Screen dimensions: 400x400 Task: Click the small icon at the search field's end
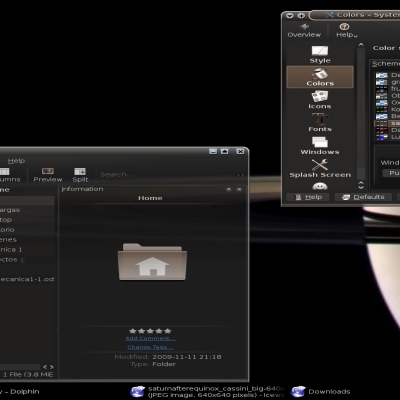(241, 175)
